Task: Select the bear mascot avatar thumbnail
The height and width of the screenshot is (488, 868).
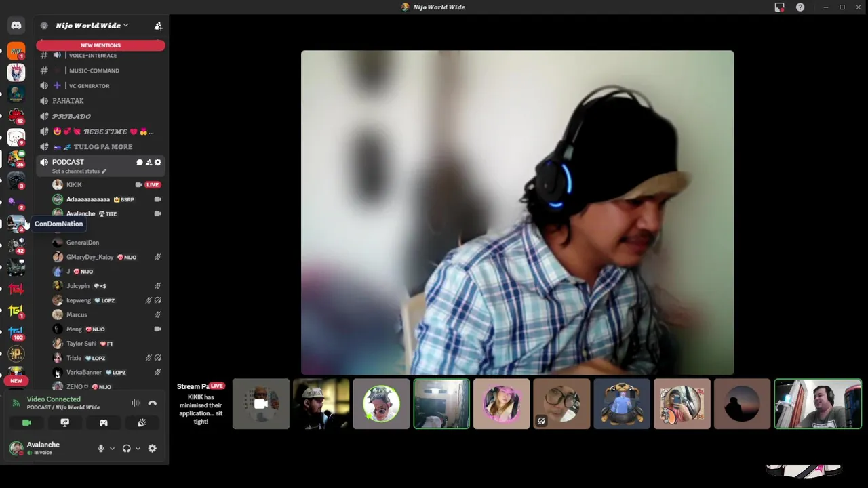Action: pyautogui.click(x=622, y=404)
